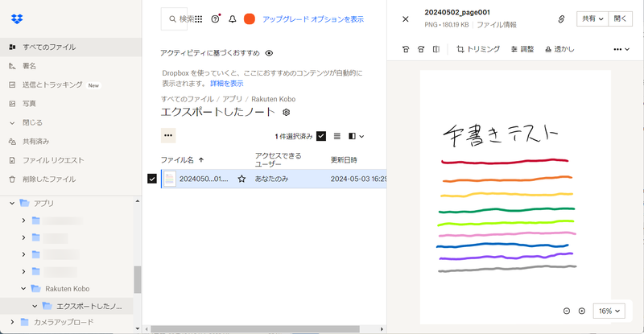Image resolution: width=644 pixels, height=334 pixels.
Task: Zoom out the preview image
Action: coord(567,311)
